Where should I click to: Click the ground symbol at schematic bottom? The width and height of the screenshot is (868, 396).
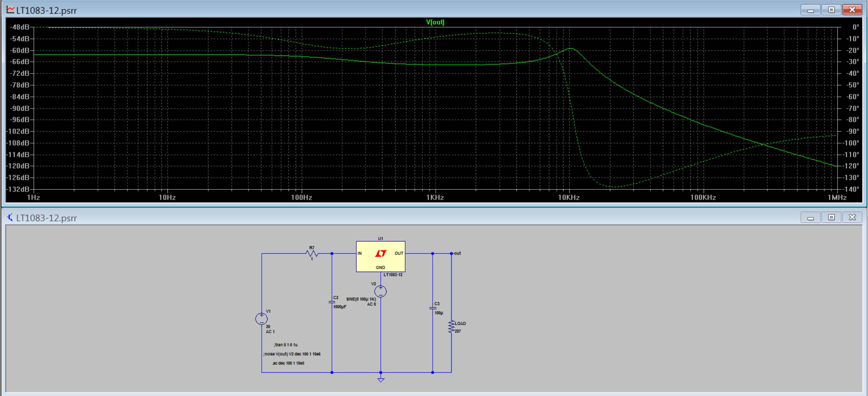tap(381, 380)
